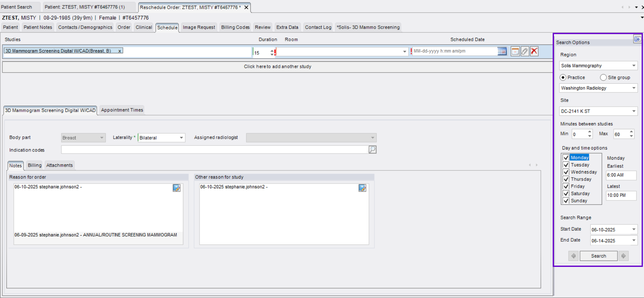Open the Contacts / Demographics tab
Image resolution: width=644 pixels, height=298 pixels.
click(x=85, y=27)
